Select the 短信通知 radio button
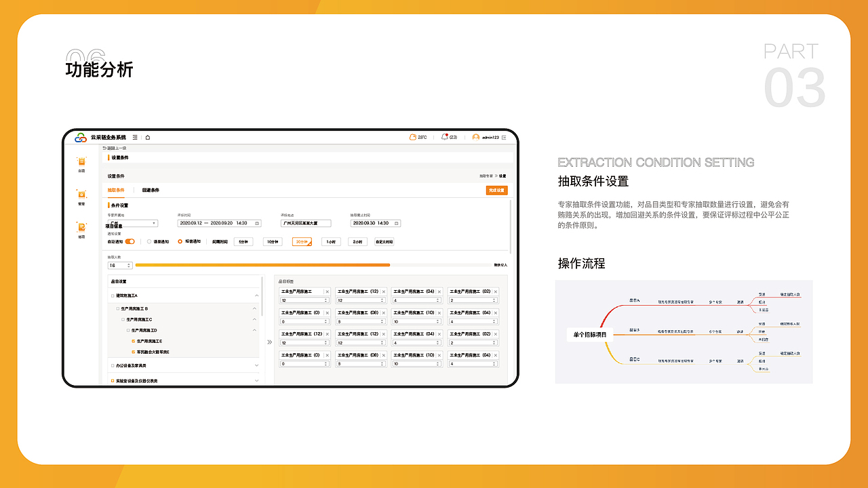 (x=180, y=241)
